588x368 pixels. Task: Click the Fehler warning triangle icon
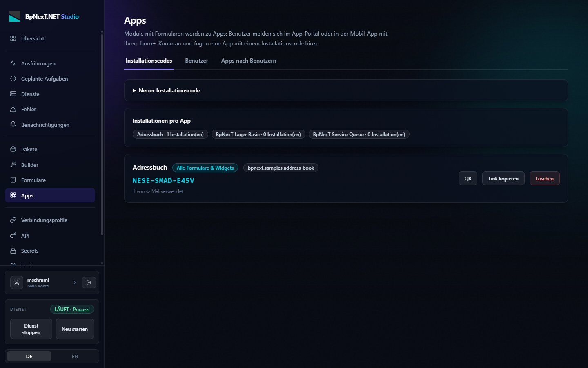(13, 109)
